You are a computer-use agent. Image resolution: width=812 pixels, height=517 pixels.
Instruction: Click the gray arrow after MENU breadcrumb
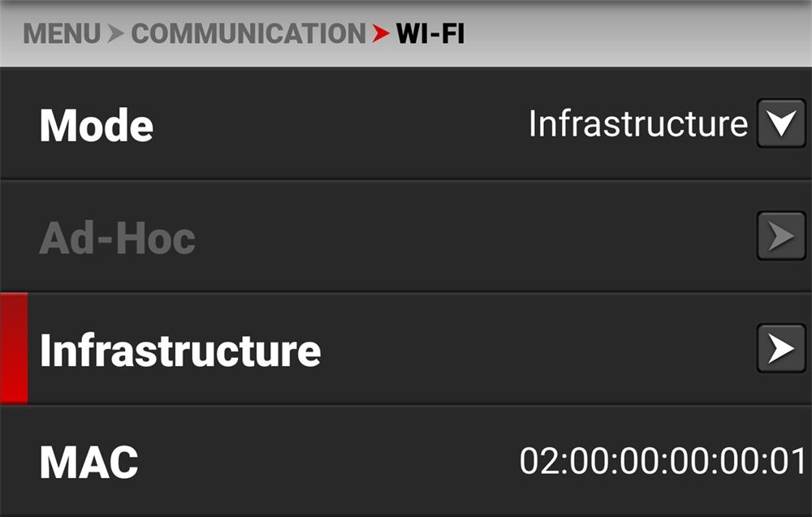(116, 34)
